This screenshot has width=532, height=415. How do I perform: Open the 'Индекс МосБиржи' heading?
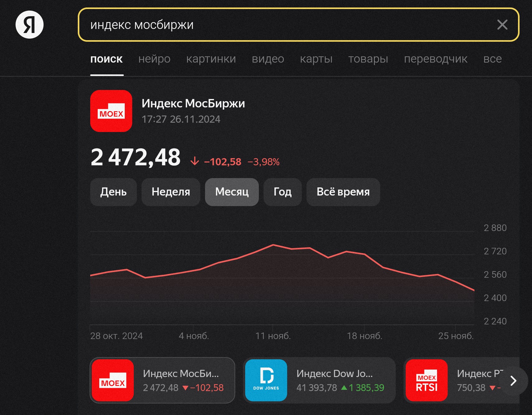(193, 103)
